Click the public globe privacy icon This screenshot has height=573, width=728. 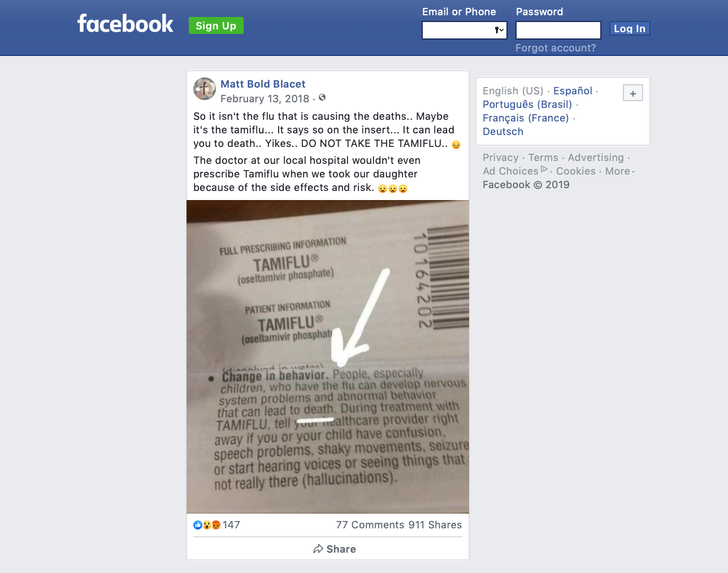tap(322, 98)
